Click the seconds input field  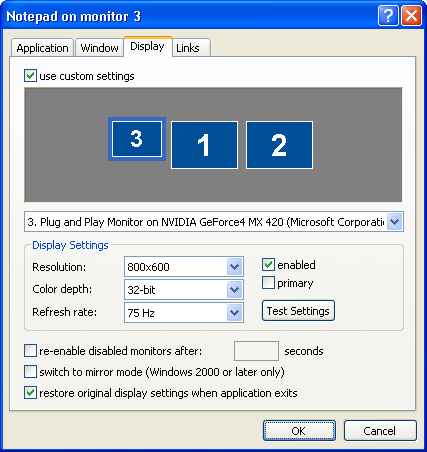[x=256, y=351]
